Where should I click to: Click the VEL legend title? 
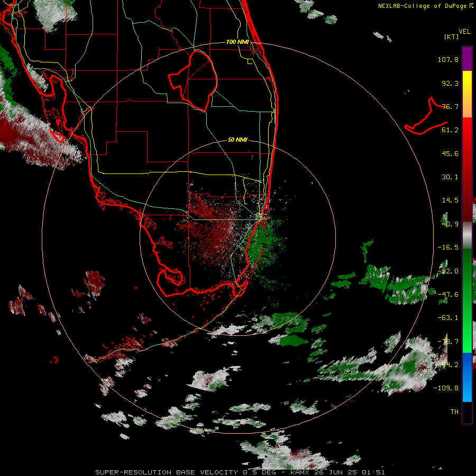point(464,32)
